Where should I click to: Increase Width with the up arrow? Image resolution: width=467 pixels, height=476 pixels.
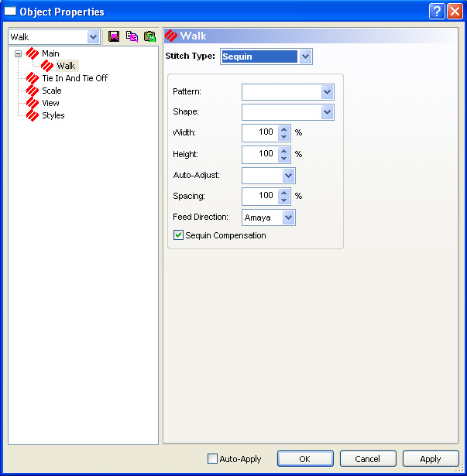[x=284, y=129]
